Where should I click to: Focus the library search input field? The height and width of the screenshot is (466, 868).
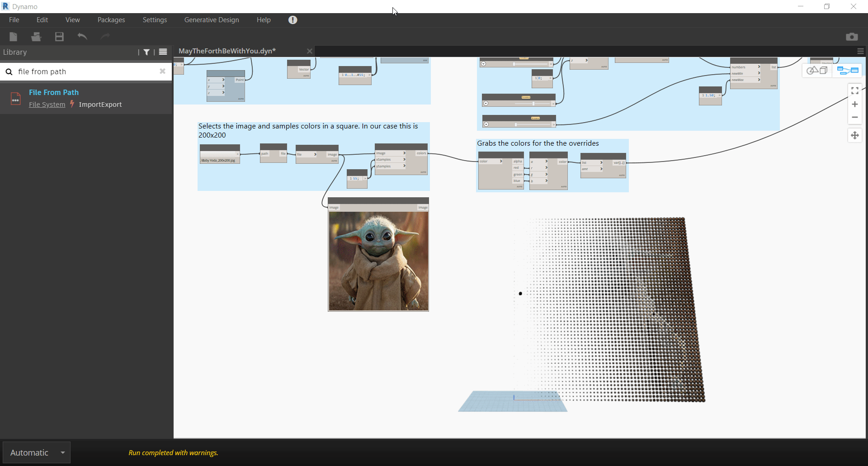(86, 71)
